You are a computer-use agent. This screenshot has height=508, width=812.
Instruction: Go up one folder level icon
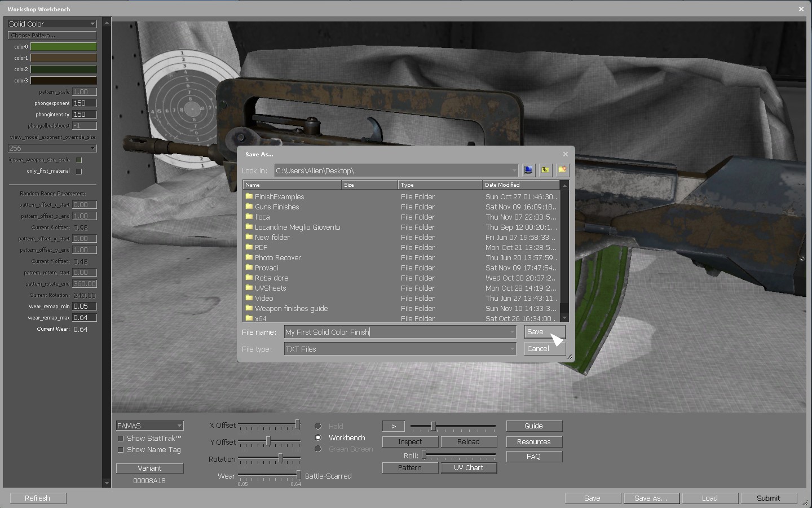point(545,170)
